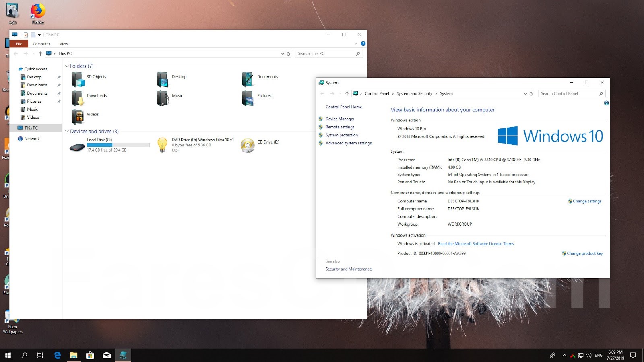The height and width of the screenshot is (362, 644).
Task: Open Advanced system settings link
Action: [x=349, y=143]
